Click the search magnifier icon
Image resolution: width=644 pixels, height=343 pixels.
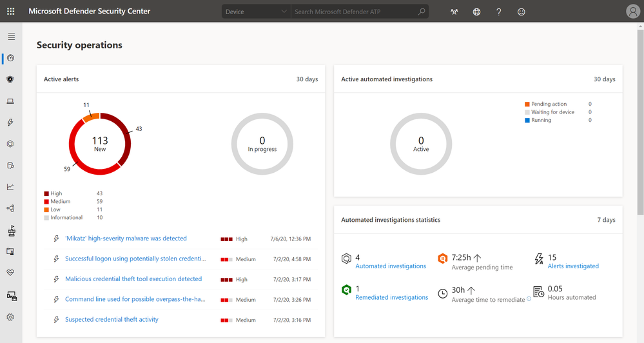click(x=422, y=12)
